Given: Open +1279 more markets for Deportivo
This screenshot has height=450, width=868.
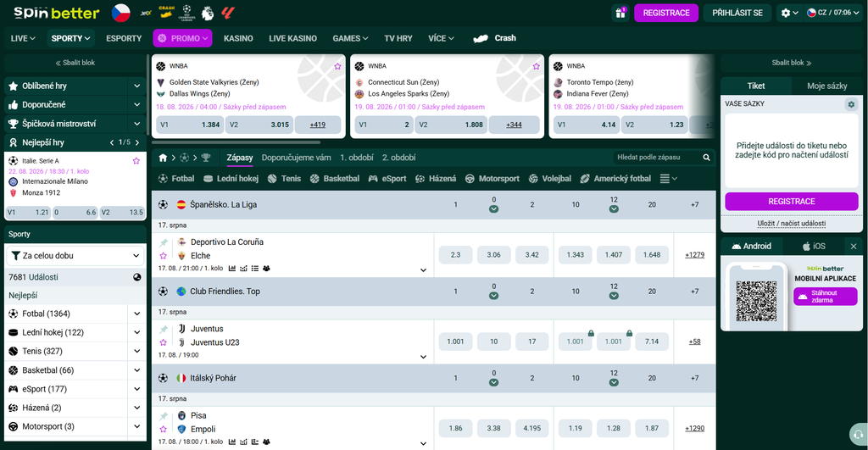Looking at the screenshot, I should point(694,255).
